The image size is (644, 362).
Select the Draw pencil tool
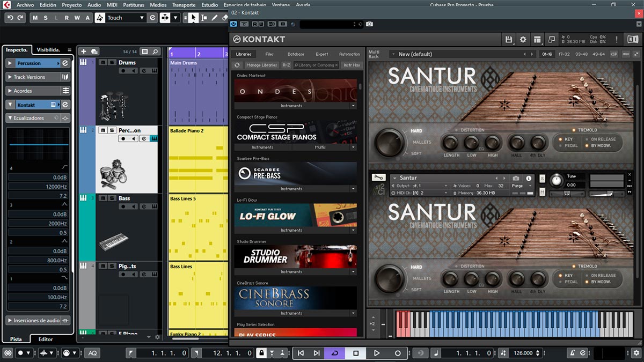pyautogui.click(x=215, y=18)
